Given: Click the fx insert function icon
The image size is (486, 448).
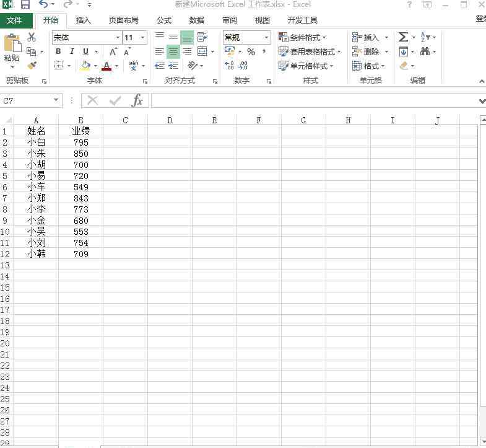Looking at the screenshot, I should point(137,100).
